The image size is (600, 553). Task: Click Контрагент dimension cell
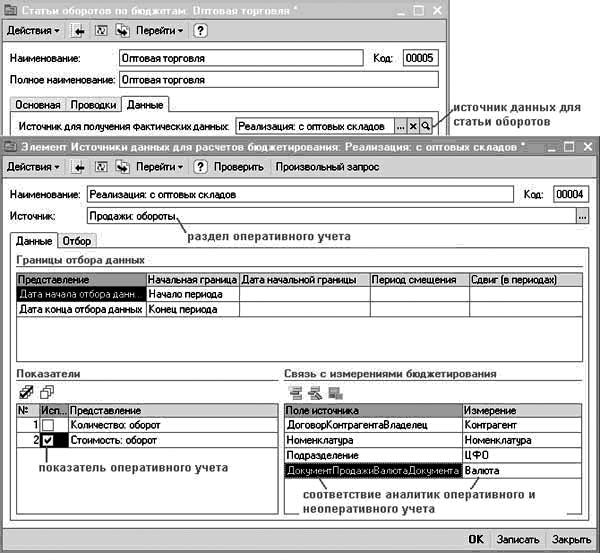point(522,425)
